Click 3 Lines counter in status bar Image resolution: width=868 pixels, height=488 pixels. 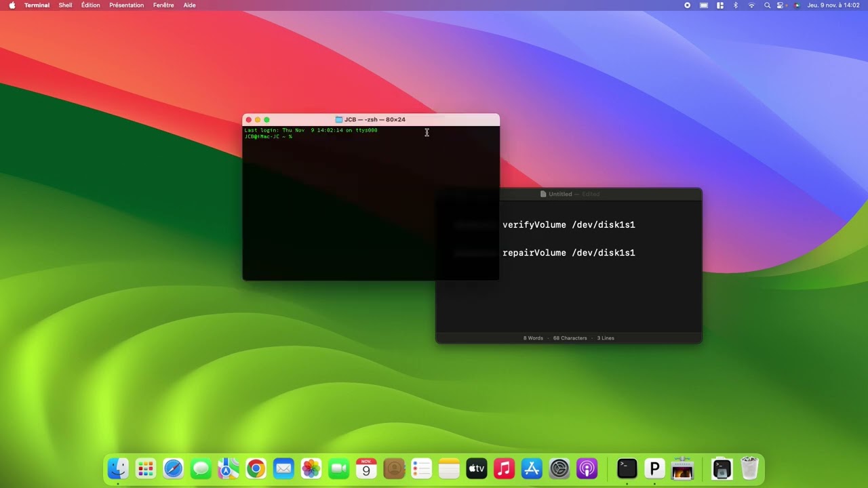(x=606, y=338)
